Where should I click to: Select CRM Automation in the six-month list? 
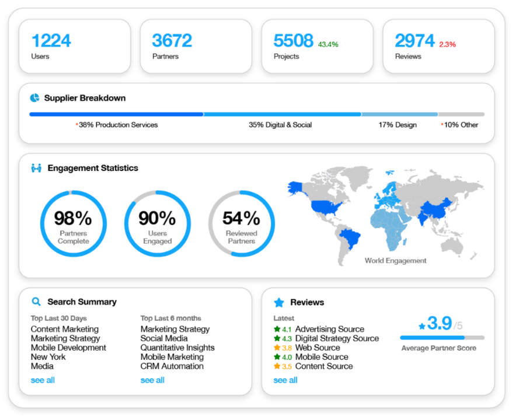click(x=172, y=366)
